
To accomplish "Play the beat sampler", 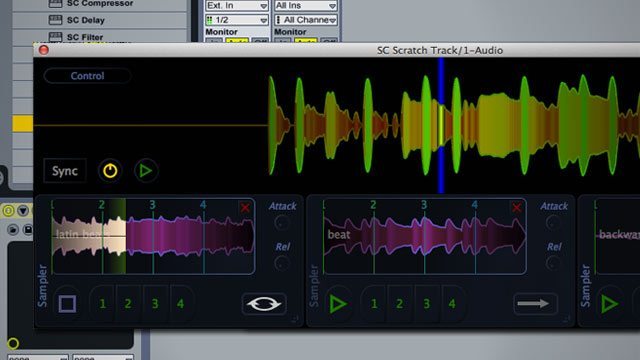I will [x=338, y=304].
